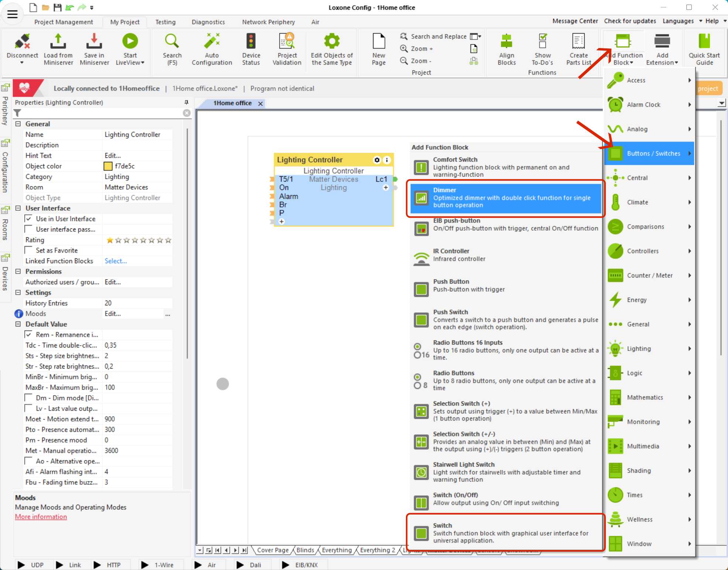Click Save in Miniserver icon

94,41
